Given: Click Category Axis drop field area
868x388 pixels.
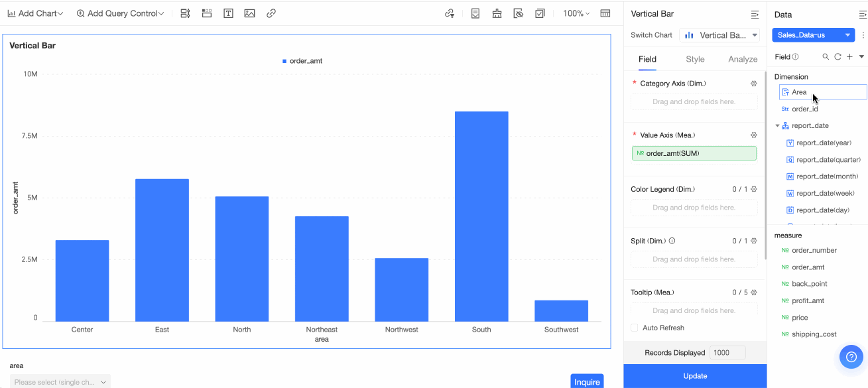Looking at the screenshot, I should pos(694,101).
